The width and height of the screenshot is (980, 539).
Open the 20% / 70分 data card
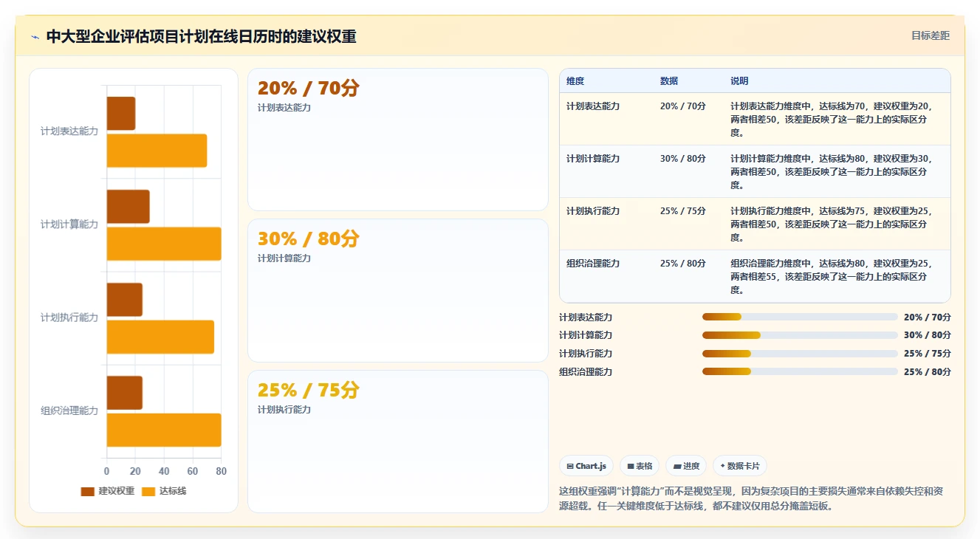coord(398,140)
